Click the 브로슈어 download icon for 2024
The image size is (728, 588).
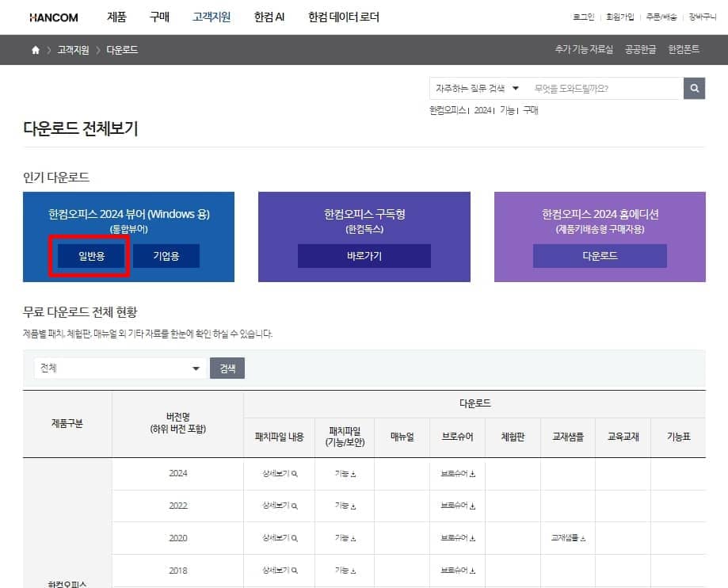click(x=457, y=474)
